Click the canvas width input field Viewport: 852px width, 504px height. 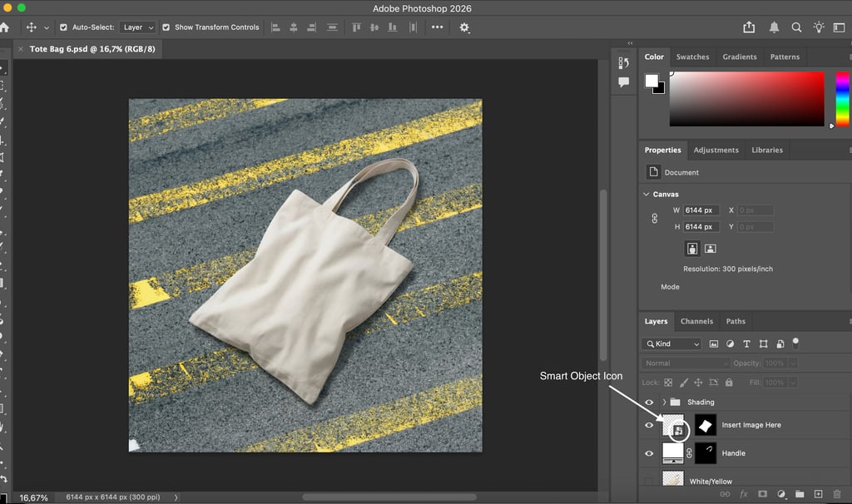pos(701,210)
